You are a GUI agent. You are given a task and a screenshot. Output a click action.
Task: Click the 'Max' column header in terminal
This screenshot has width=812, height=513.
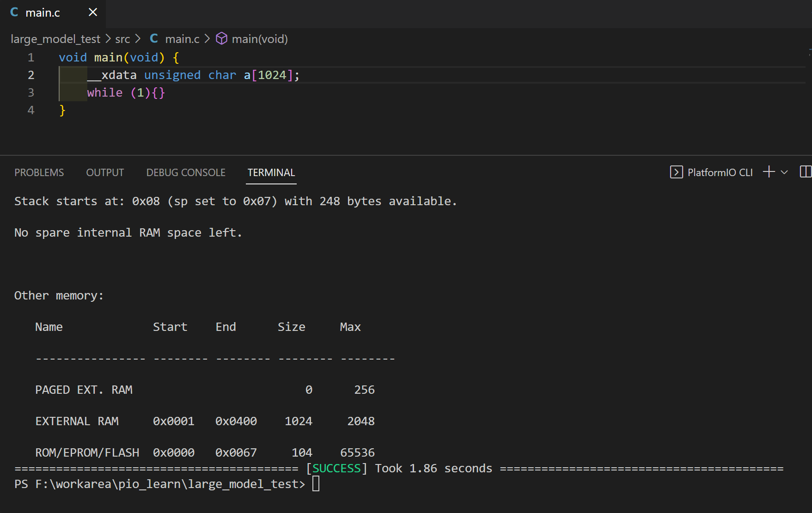(x=350, y=327)
